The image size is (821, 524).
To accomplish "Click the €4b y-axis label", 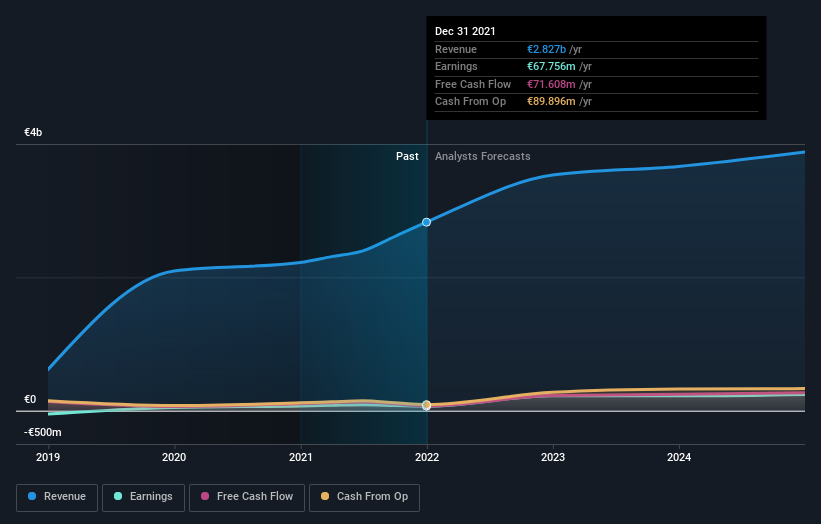I will [x=33, y=132].
